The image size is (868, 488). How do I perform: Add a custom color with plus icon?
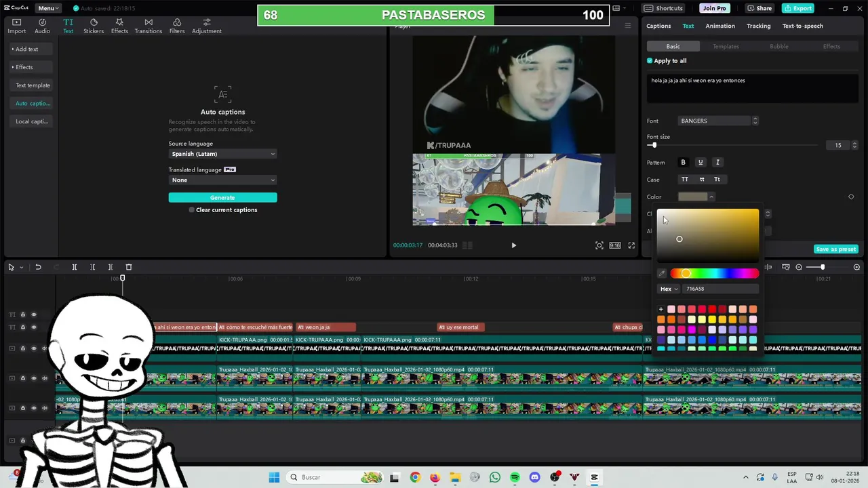coord(661,309)
